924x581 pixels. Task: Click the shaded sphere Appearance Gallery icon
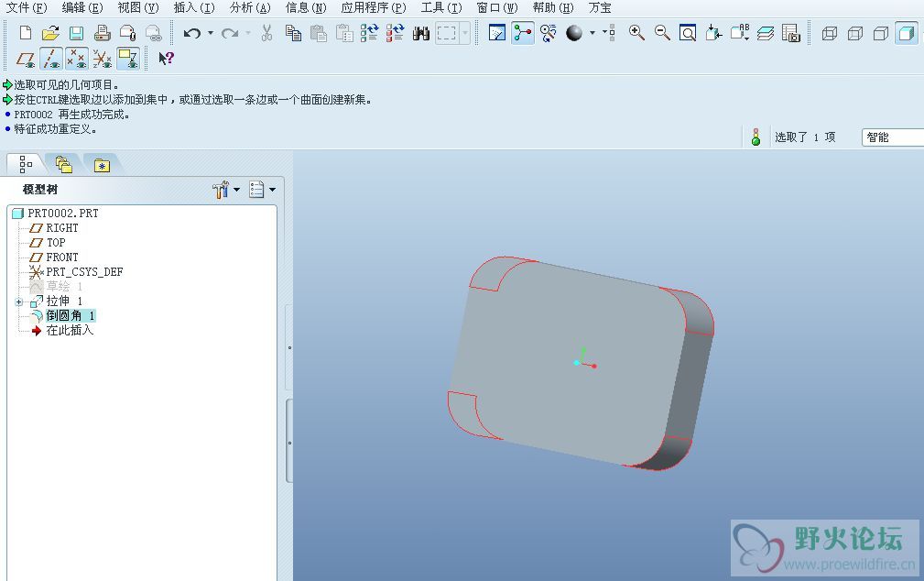[x=574, y=33]
